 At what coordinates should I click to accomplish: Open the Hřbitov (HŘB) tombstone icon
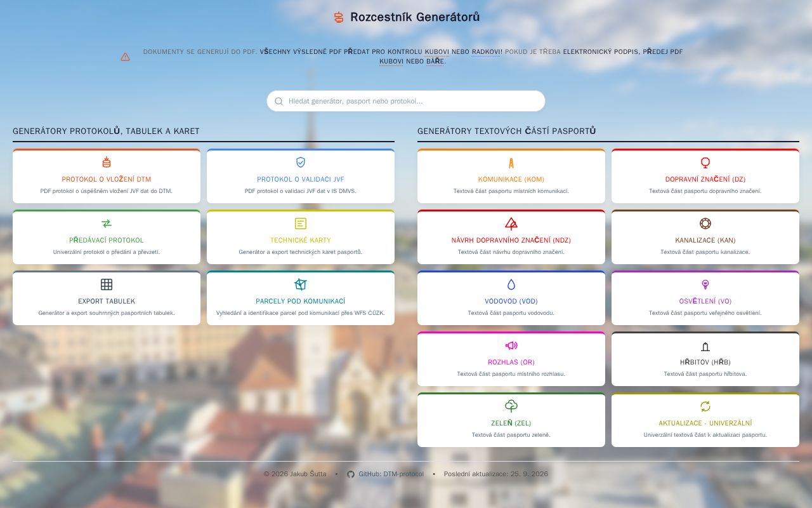705,346
